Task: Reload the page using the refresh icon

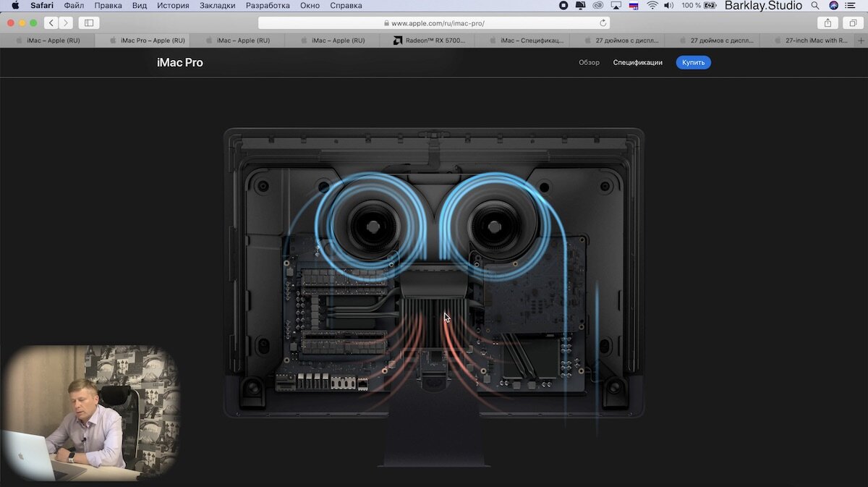Action: pos(603,23)
